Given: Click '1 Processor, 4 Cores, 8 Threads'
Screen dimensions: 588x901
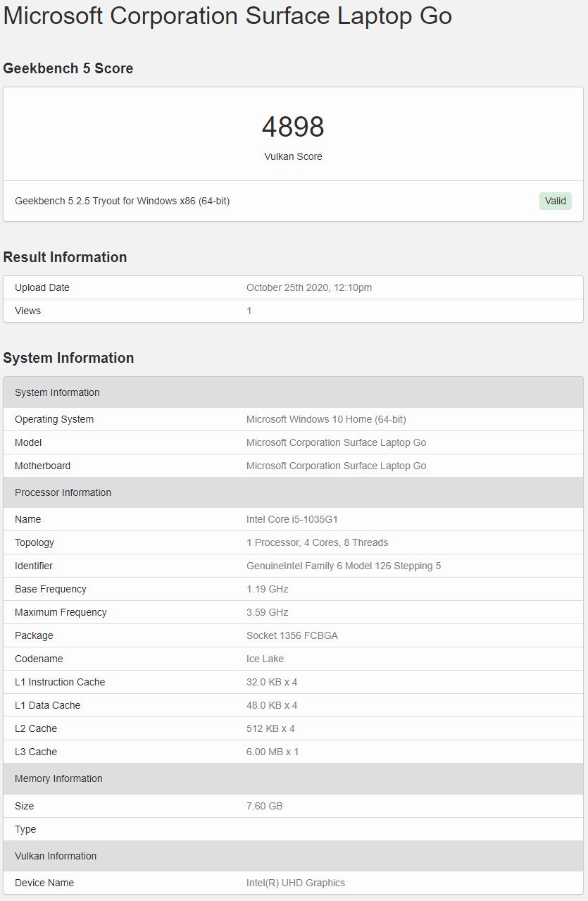Looking at the screenshot, I should click(317, 542).
